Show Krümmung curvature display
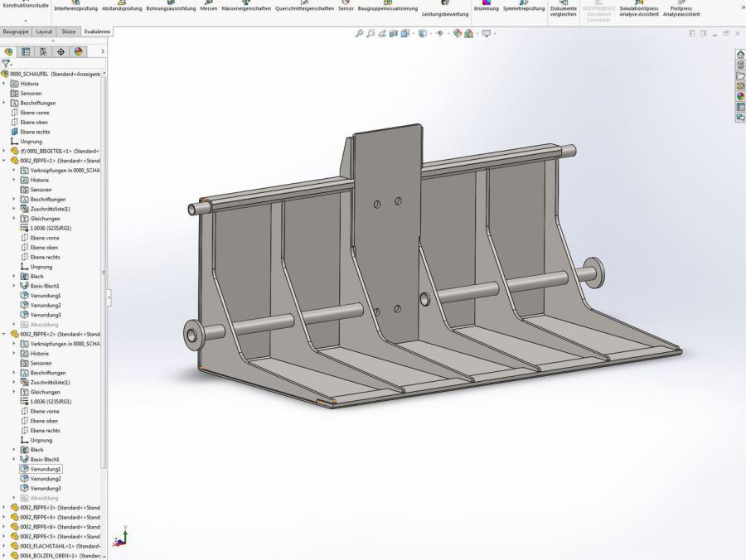Image resolution: width=746 pixels, height=560 pixels. [x=487, y=6]
